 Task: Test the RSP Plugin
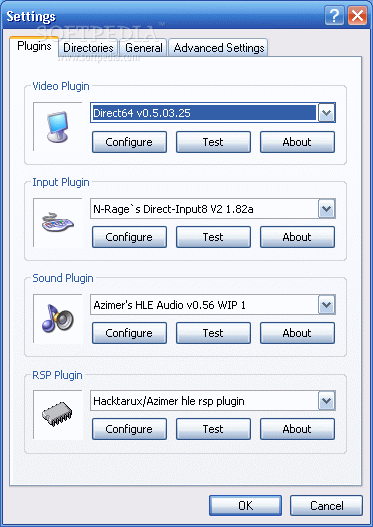coord(213,429)
